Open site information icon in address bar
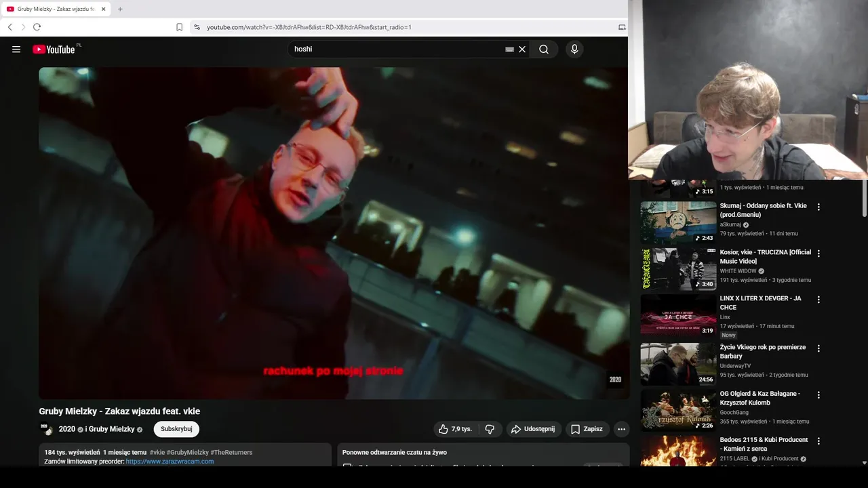 [x=197, y=27]
